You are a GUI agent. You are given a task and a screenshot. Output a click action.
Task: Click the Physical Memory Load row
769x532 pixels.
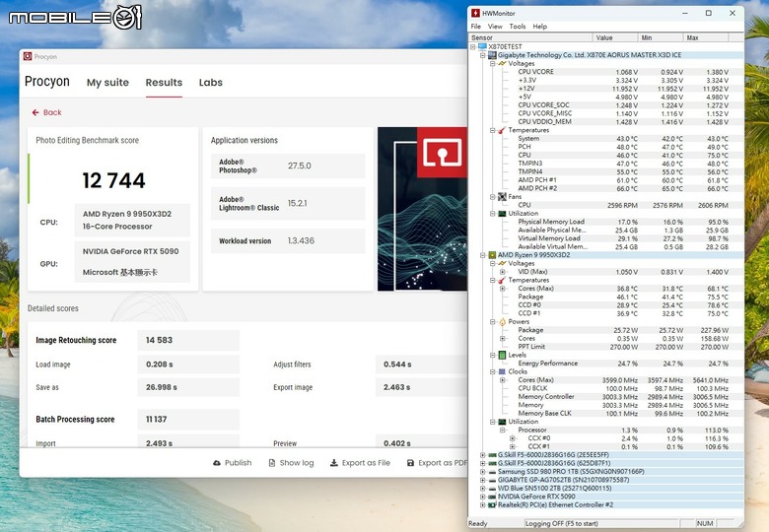click(x=623, y=222)
